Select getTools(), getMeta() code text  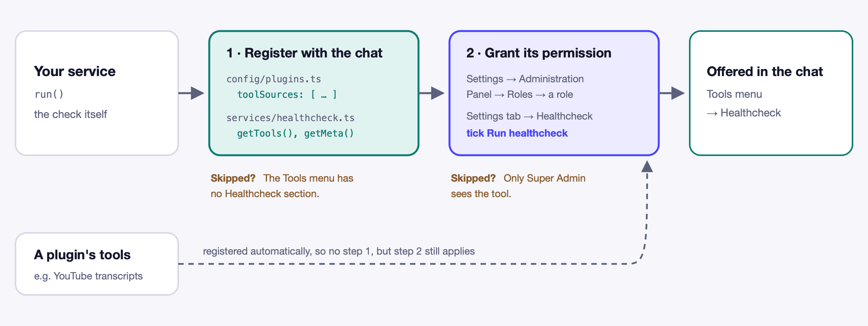coord(296,134)
